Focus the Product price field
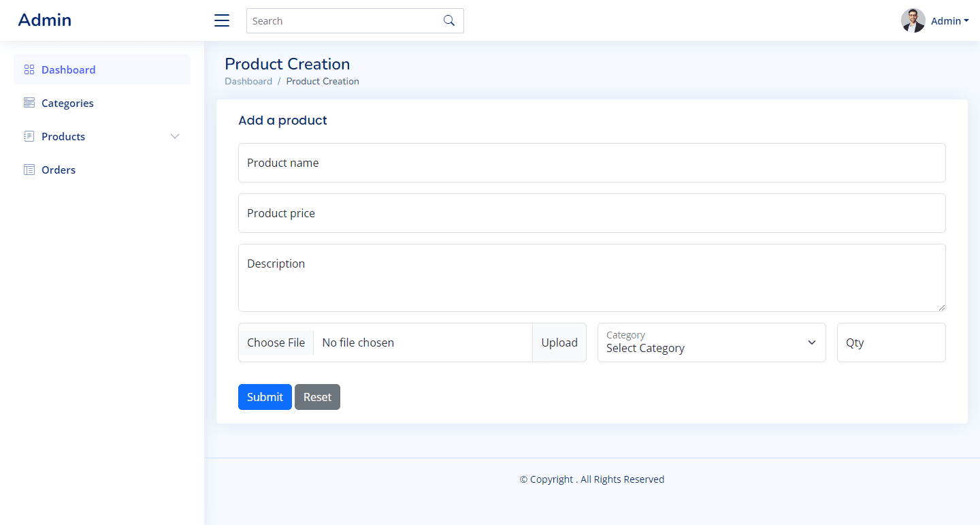 tap(592, 213)
